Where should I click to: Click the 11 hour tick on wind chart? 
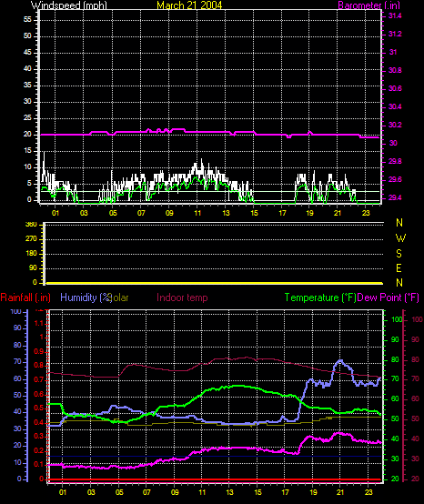point(197,213)
